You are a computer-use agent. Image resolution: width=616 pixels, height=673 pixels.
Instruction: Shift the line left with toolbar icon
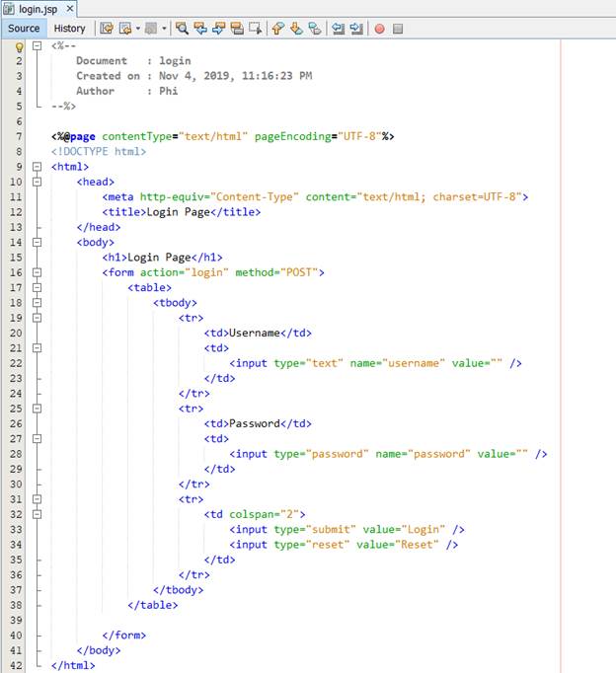click(x=339, y=29)
